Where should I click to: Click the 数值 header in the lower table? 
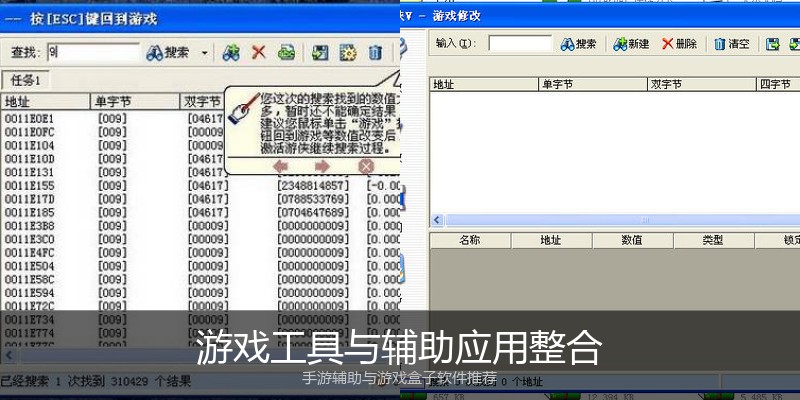[633, 241]
